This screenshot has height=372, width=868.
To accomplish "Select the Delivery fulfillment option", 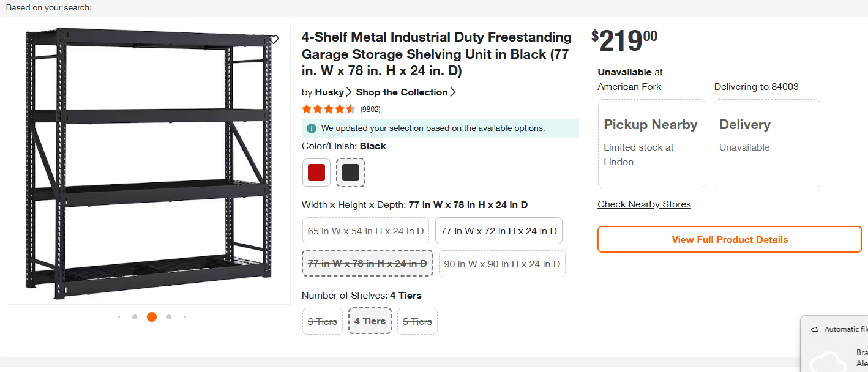I will (766, 144).
